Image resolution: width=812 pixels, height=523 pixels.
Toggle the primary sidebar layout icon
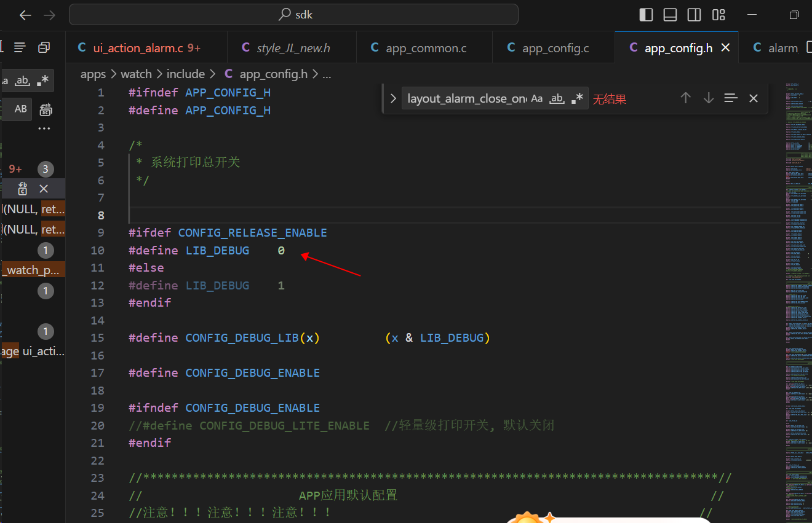(646, 15)
